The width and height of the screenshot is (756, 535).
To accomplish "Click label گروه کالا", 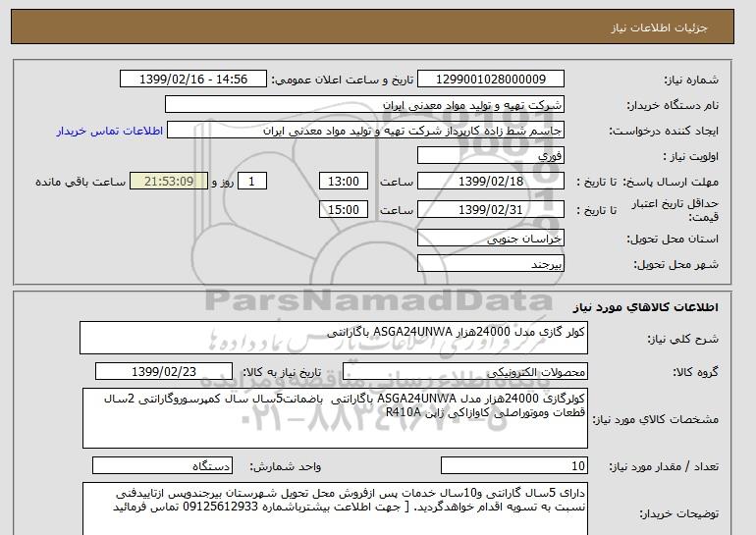I will [696, 372].
